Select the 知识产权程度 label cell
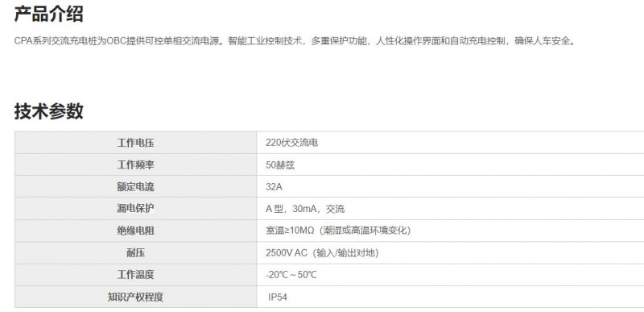The image size is (644, 312). coord(135,297)
